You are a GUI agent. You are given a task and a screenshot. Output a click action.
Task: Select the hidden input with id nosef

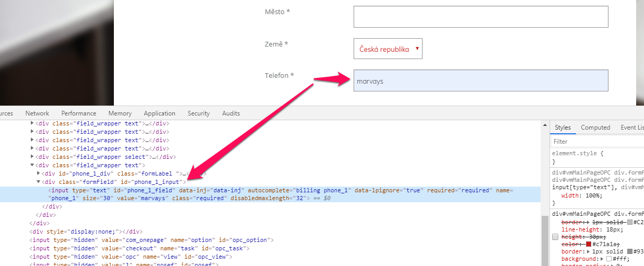click(123, 264)
